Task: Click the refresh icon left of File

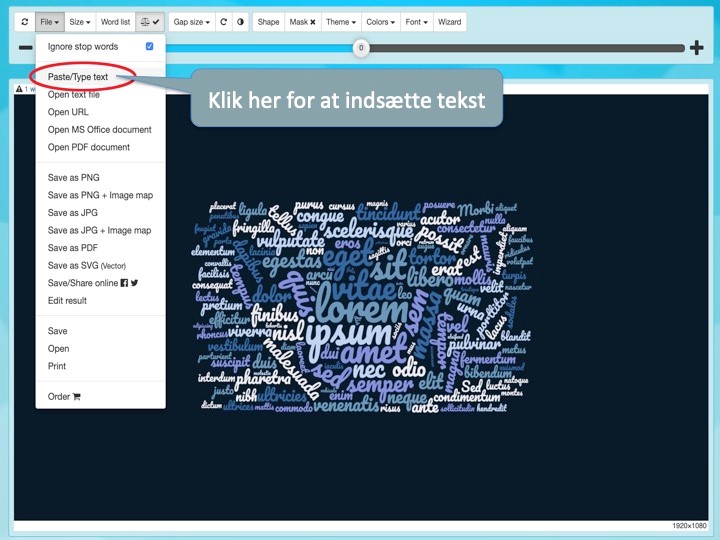Action: point(24,21)
